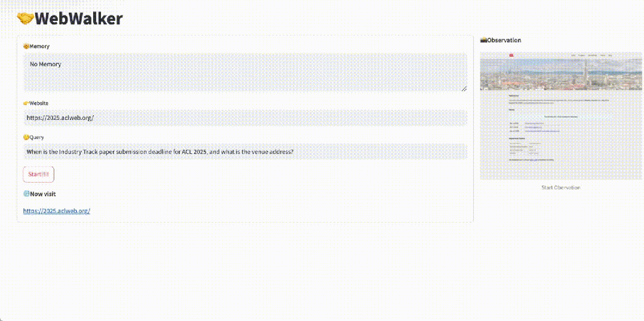
Task: Select the Observation screenshot thumbnail
Action: 560,116
